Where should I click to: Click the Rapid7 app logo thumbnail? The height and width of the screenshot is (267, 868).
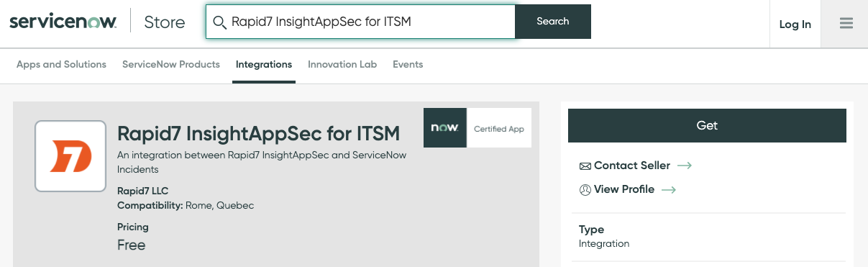pyautogui.click(x=70, y=156)
